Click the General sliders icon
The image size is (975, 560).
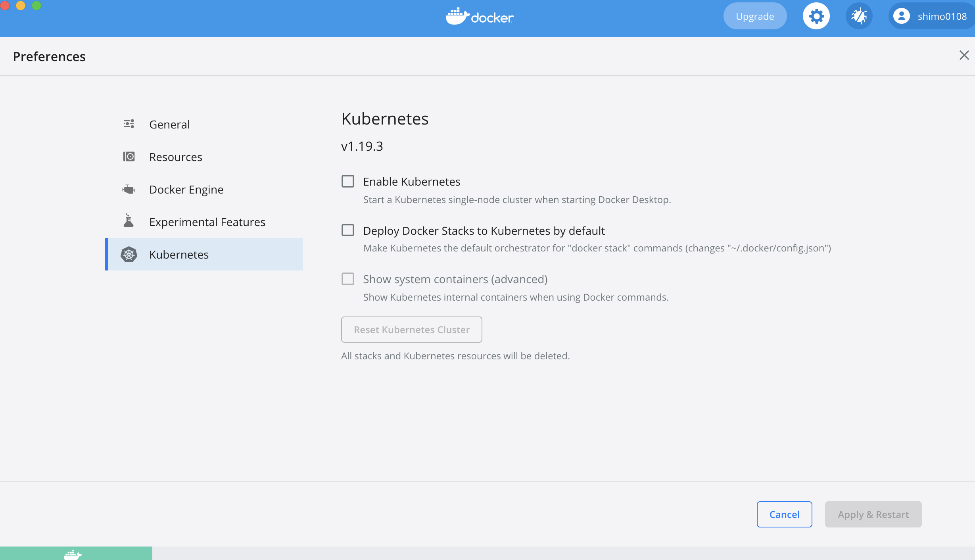pyautogui.click(x=129, y=124)
